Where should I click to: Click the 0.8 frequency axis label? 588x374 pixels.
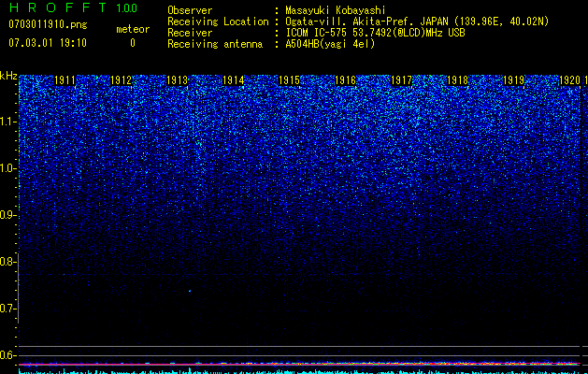(7, 262)
